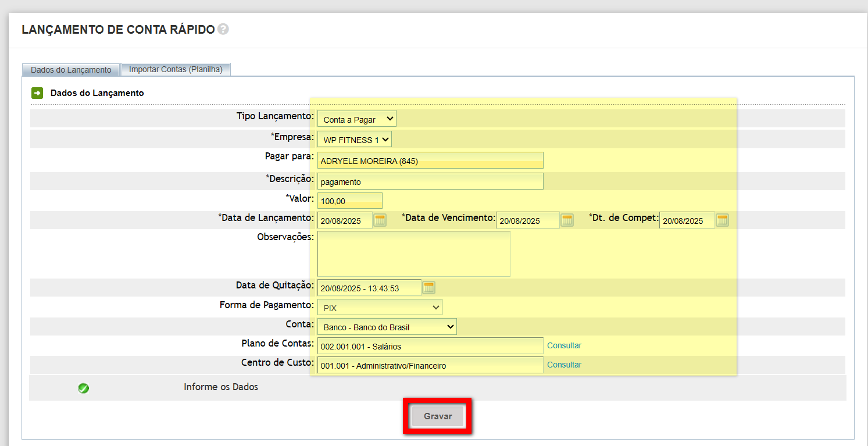Click the Descrição input field
This screenshot has height=446, width=868.
click(x=430, y=181)
